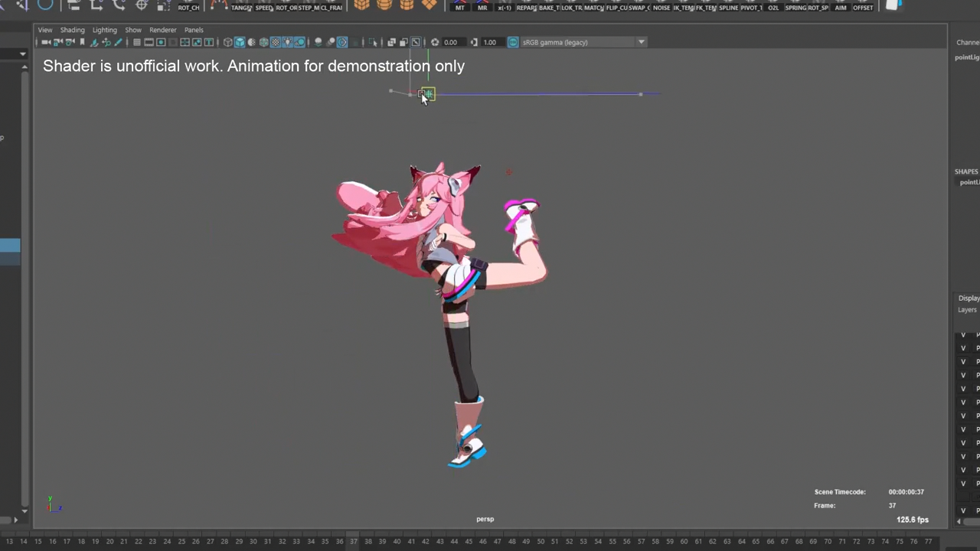
Task: Click the Screen Space Ambient Occlusion icon
Action: 318,42
